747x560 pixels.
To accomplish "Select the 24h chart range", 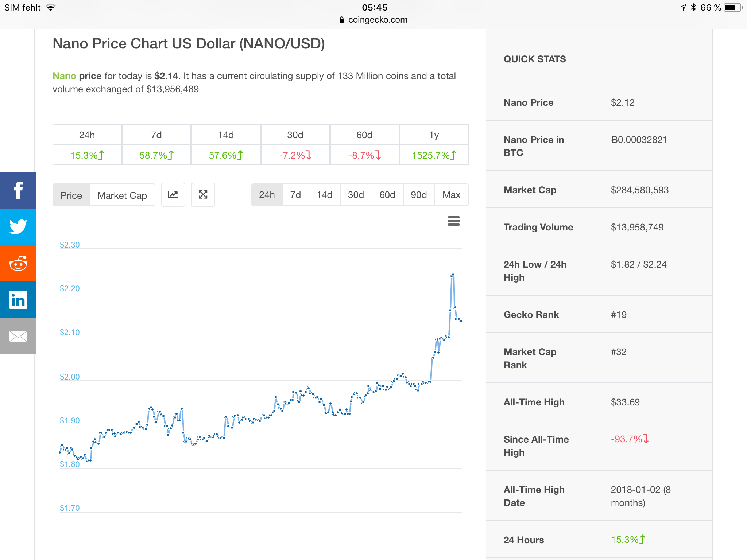I will (267, 195).
